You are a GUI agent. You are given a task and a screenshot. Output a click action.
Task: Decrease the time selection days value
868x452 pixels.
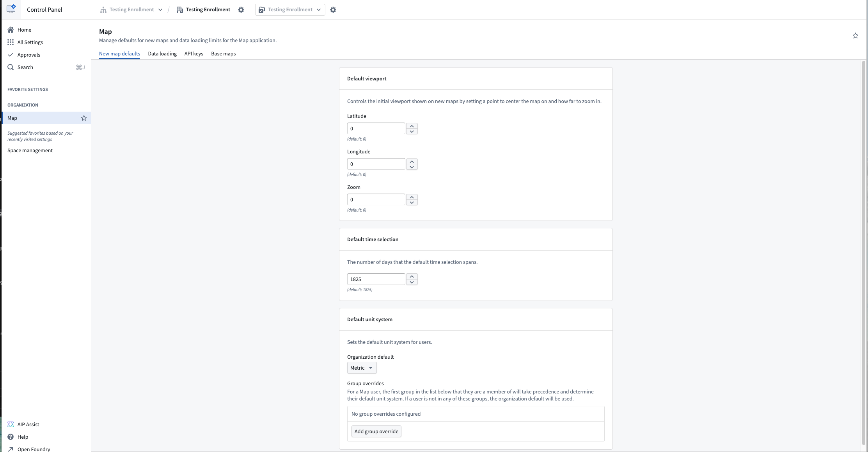tap(412, 282)
